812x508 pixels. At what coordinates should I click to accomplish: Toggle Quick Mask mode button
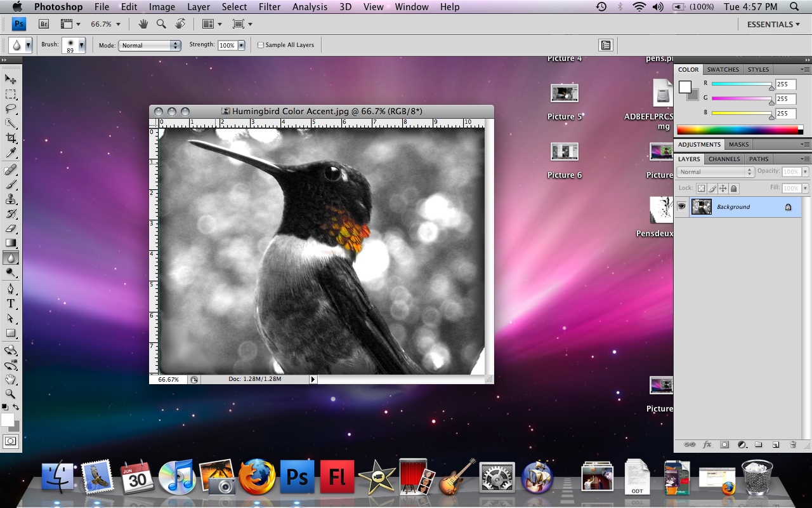[11, 441]
